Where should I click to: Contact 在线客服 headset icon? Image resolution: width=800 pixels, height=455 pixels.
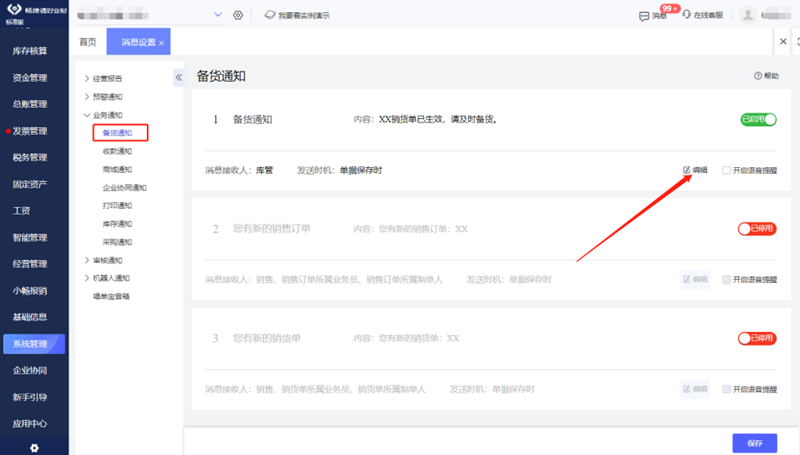(x=687, y=15)
